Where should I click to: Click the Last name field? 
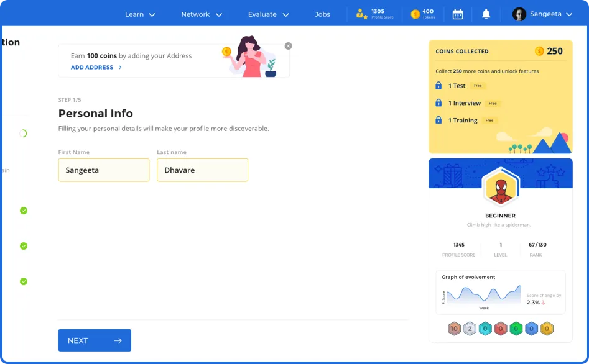click(x=203, y=170)
